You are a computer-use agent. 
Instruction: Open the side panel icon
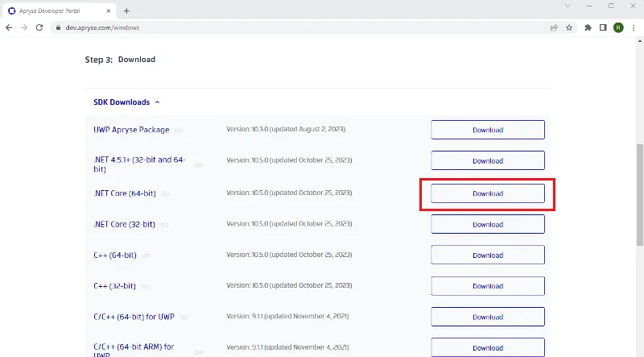pos(603,27)
